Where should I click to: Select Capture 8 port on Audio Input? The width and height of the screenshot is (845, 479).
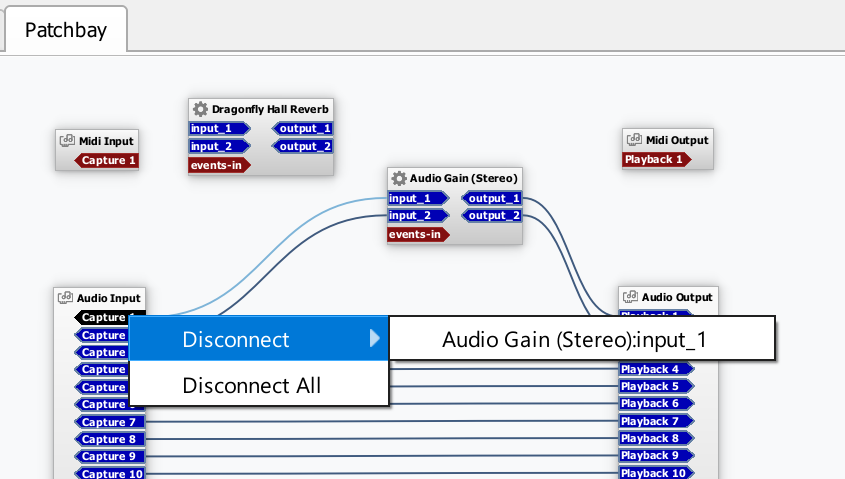tap(109, 439)
